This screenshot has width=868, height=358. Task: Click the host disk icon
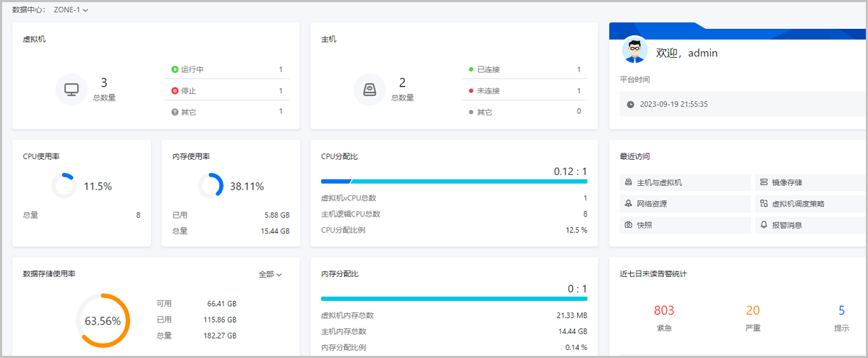point(370,90)
